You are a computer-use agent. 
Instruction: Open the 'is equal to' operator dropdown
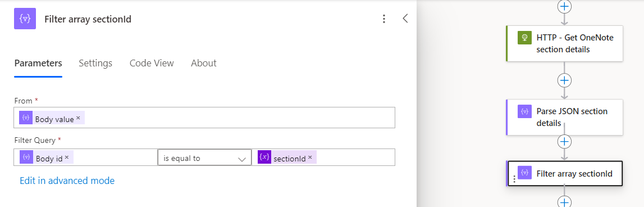click(204, 157)
